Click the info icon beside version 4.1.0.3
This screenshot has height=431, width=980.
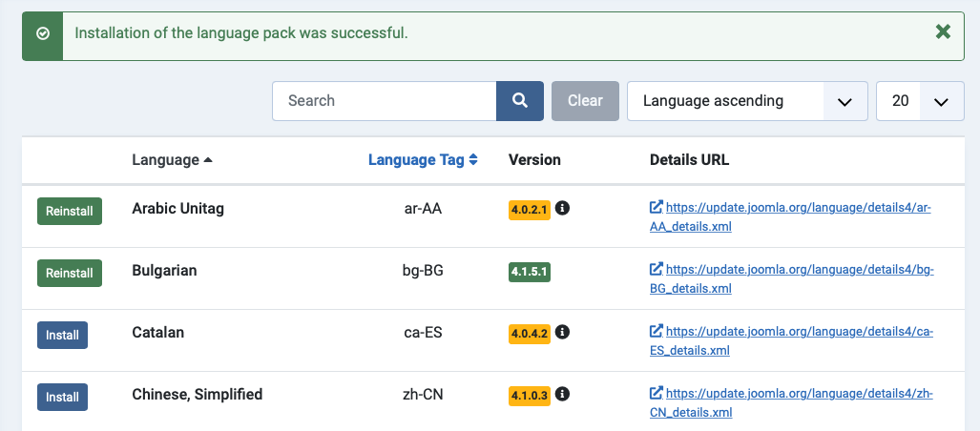[x=562, y=394]
